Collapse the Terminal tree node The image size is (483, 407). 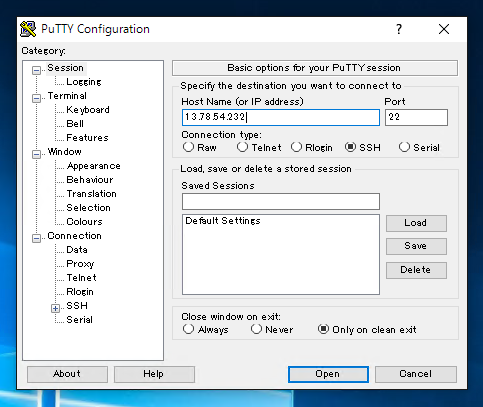coord(36,98)
